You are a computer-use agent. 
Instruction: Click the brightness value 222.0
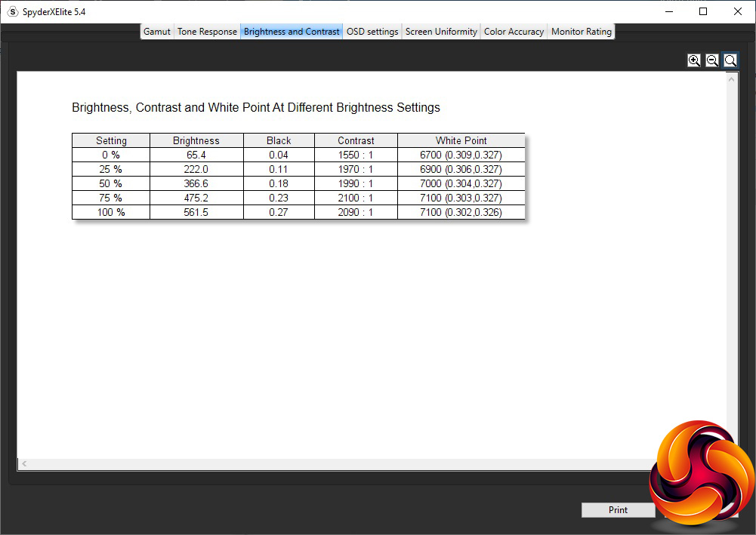point(196,170)
